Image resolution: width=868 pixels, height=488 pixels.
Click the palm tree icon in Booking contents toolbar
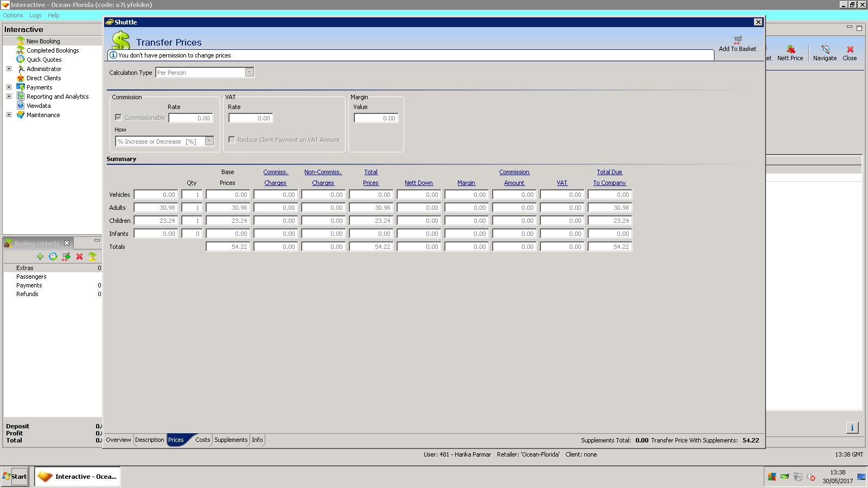[x=92, y=256]
